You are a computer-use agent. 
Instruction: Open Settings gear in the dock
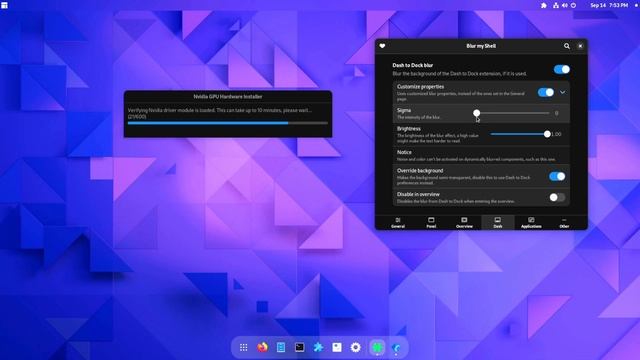click(356, 347)
